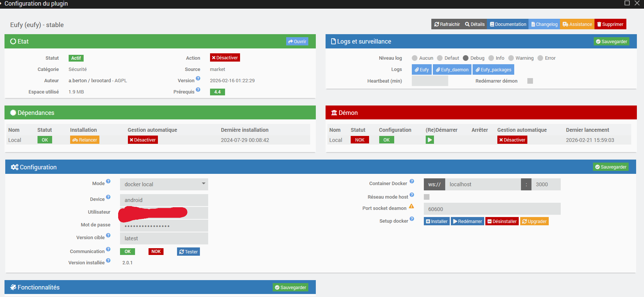Click the docker Installer button

pyautogui.click(x=437, y=222)
